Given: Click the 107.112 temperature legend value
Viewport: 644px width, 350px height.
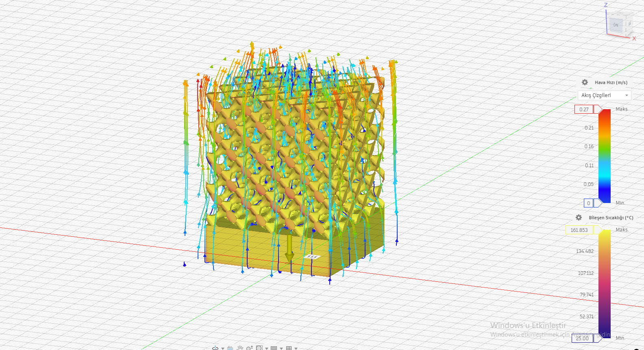Looking at the screenshot, I should pos(586,273).
